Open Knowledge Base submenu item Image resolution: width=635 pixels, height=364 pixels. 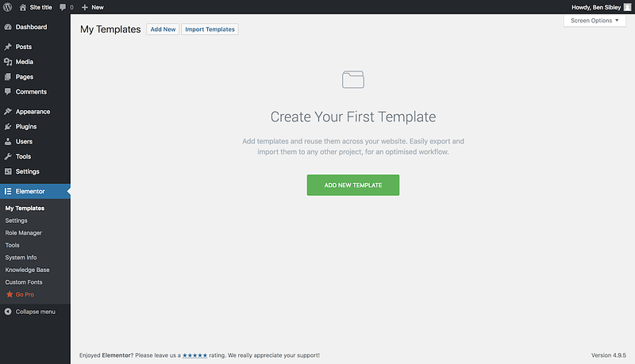(27, 270)
